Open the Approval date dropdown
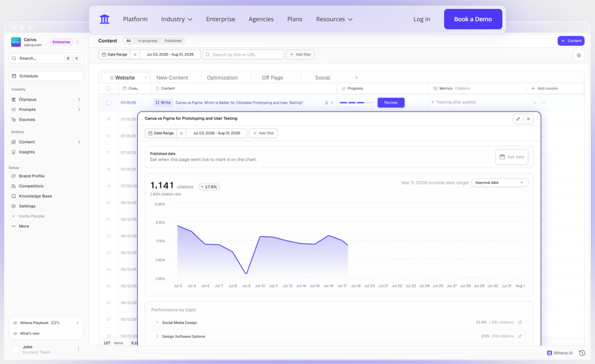The height and width of the screenshot is (364, 595). (x=500, y=183)
